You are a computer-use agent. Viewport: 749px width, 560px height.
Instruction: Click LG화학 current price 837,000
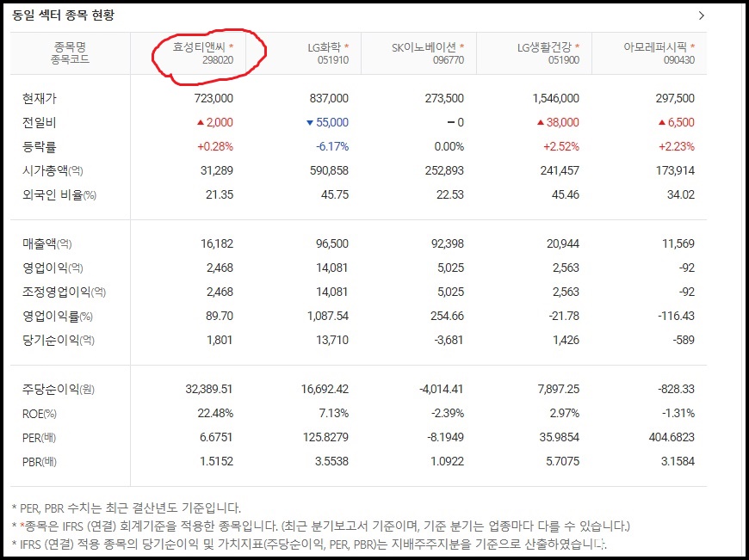(x=329, y=98)
